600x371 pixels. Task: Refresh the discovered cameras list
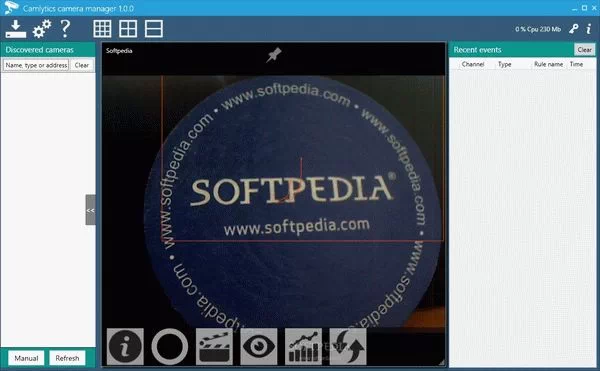click(67, 358)
